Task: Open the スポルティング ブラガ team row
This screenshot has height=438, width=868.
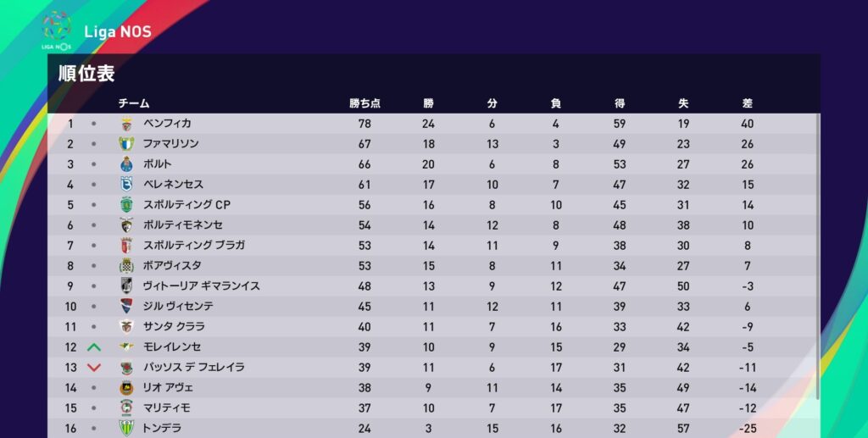Action: coord(194,246)
